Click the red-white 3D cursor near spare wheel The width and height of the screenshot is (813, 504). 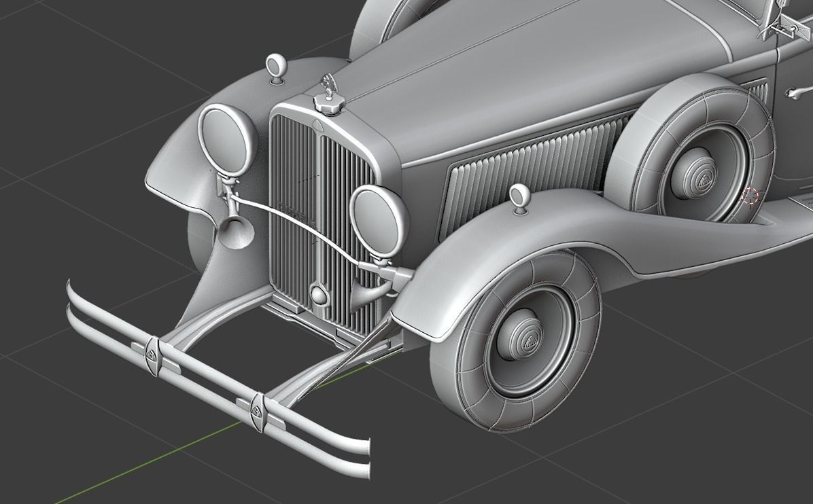750,196
